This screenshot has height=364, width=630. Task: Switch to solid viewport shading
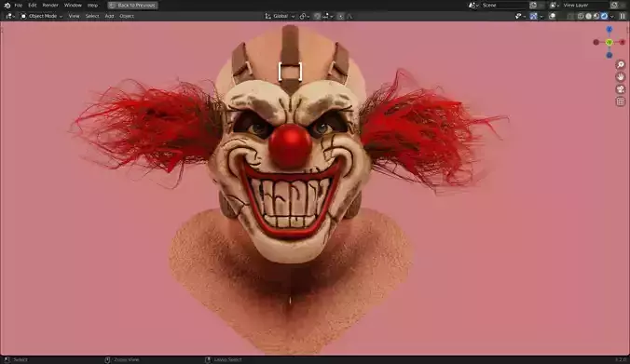(589, 16)
